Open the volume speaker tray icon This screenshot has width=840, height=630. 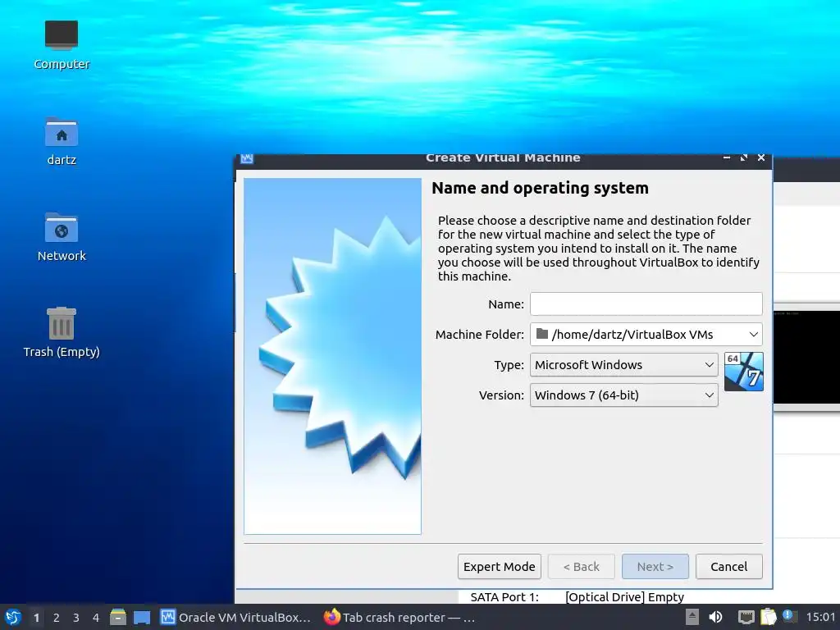tap(715, 617)
